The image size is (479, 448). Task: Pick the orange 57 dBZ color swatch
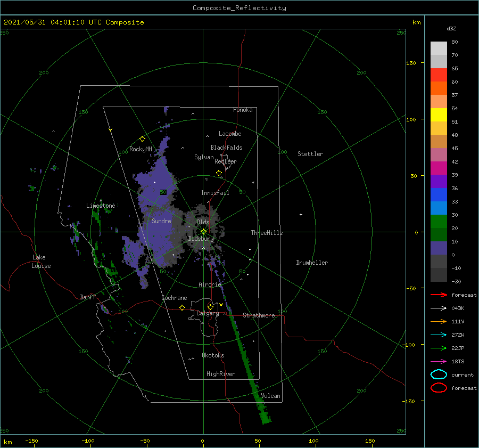click(x=439, y=88)
